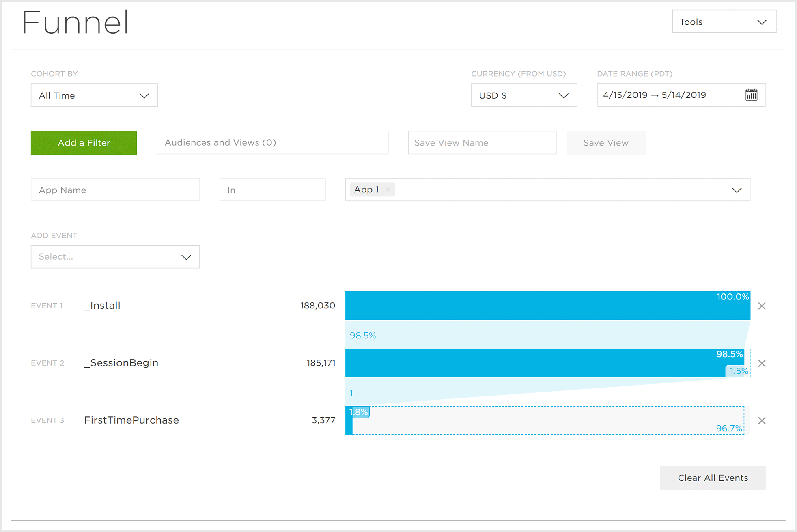This screenshot has width=797, height=532.
Task: Open the USD $ currency dropdown
Action: point(523,95)
